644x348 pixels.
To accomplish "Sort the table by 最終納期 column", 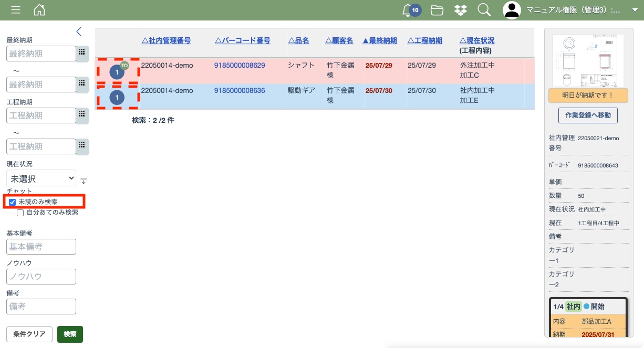I will [380, 40].
